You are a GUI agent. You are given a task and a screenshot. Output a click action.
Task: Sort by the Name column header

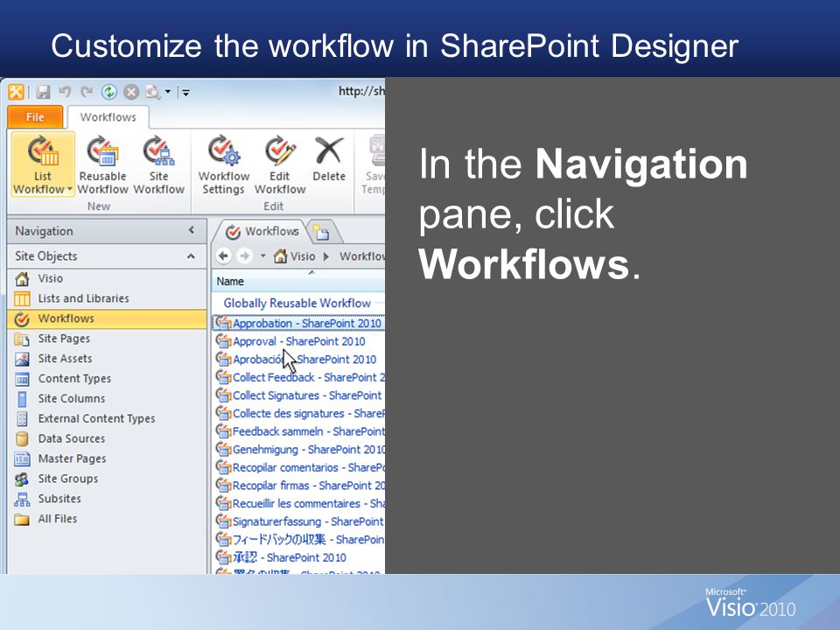(x=298, y=281)
